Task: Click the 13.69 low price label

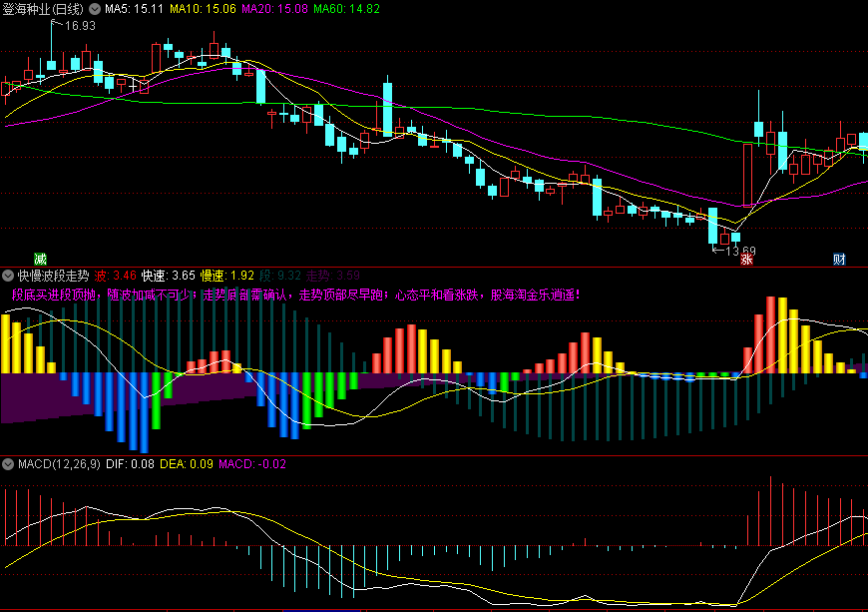Action: [740, 251]
